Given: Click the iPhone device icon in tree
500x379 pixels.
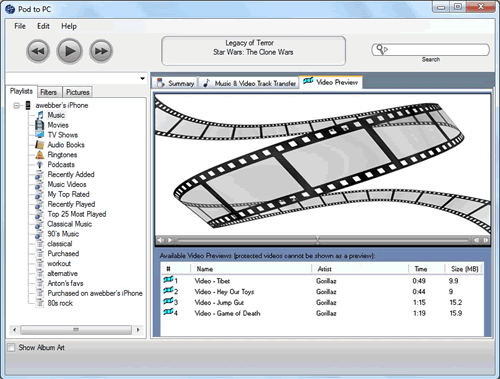Looking at the screenshot, I should [x=28, y=105].
